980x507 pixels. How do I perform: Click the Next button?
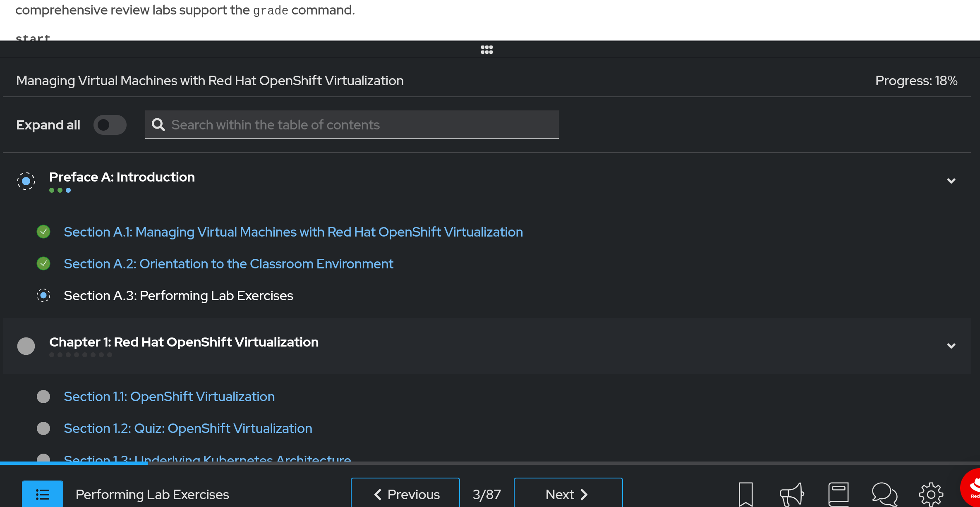[x=568, y=494]
